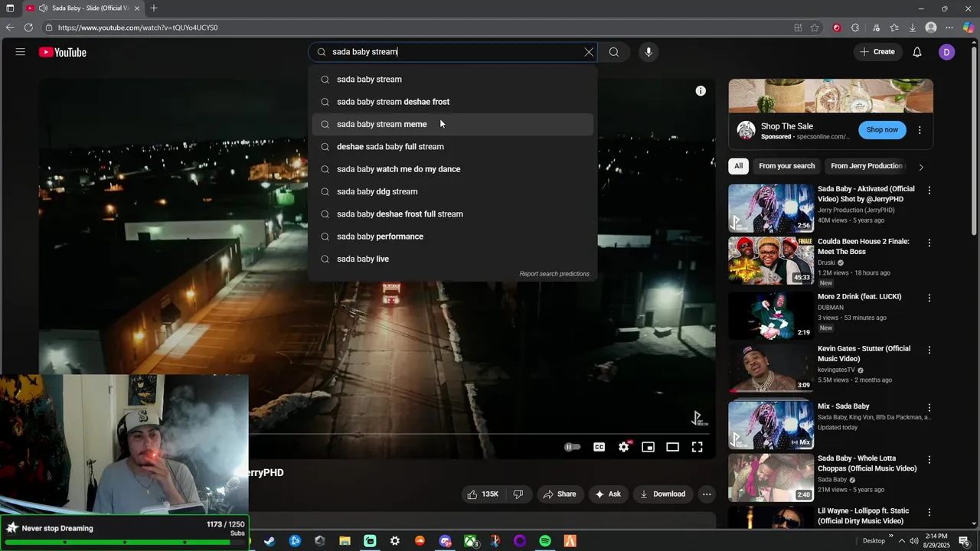
Task: Open a new browser tab
Action: (154, 8)
